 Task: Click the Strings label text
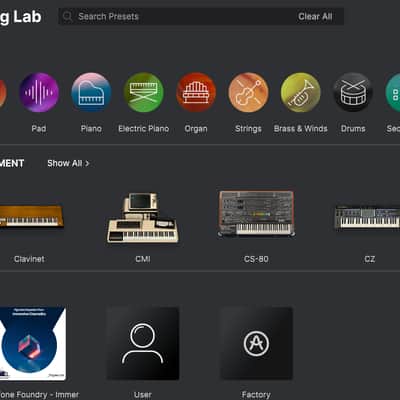248,129
